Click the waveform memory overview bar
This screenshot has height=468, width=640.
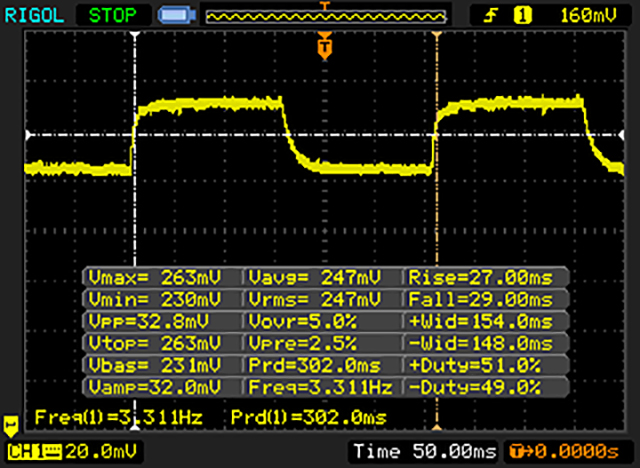[x=325, y=17]
